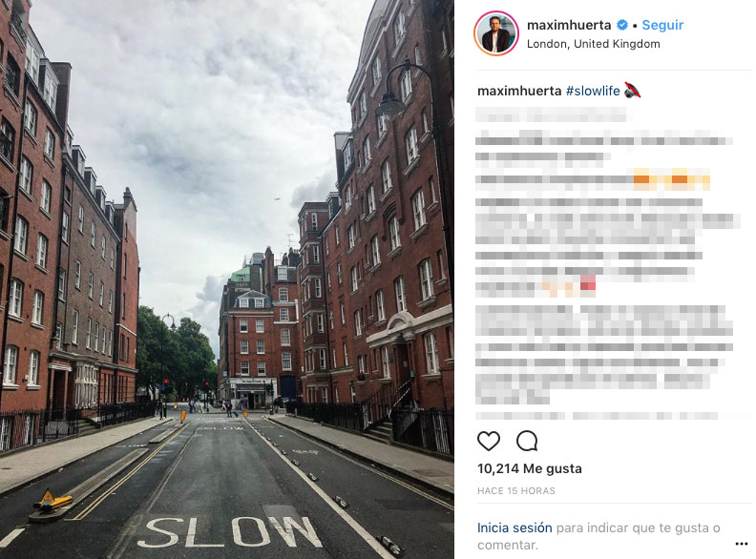Click the blurred pink emoji in caption

(587, 283)
